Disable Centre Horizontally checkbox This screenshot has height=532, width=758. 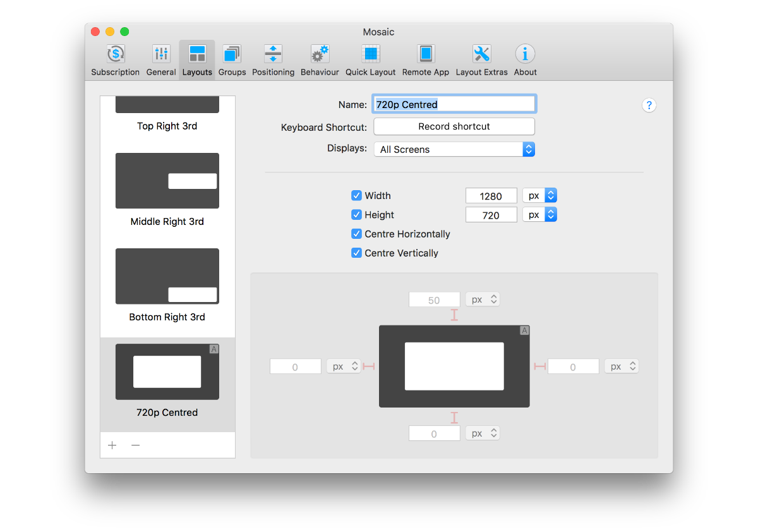[x=356, y=234]
